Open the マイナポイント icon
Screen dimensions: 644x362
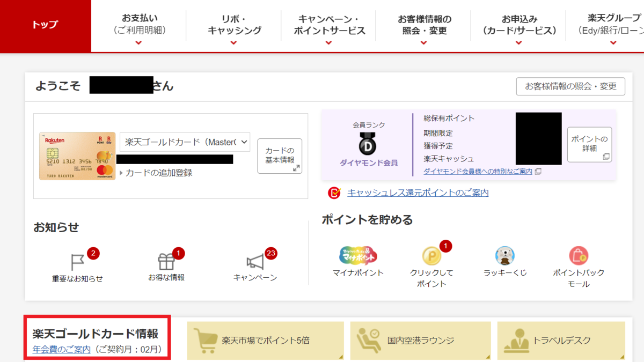click(x=358, y=256)
